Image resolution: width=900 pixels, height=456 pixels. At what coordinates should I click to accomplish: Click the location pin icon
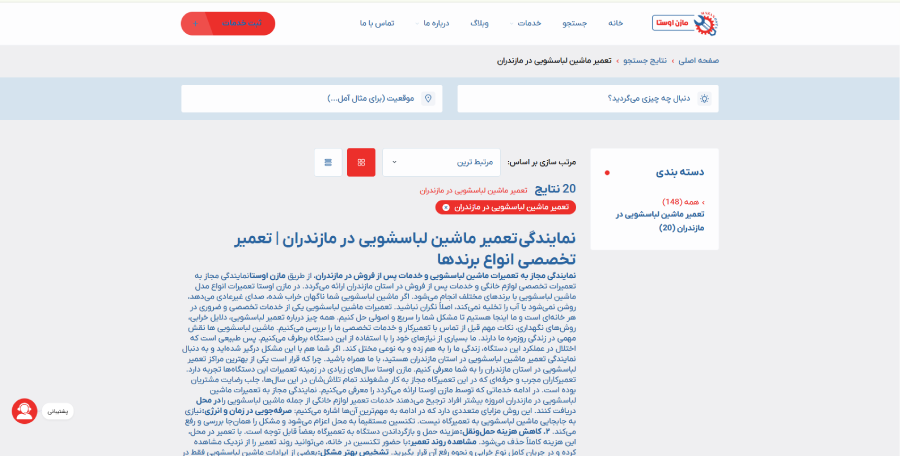[x=428, y=99]
